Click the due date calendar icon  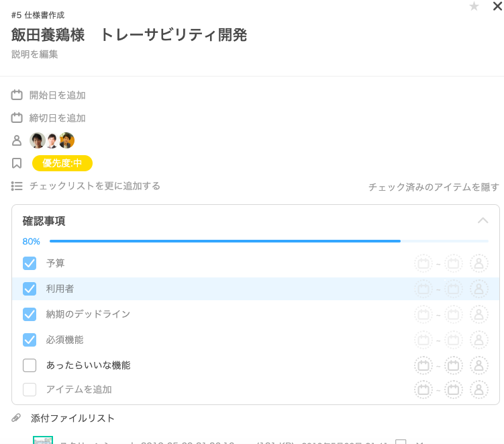coord(17,118)
